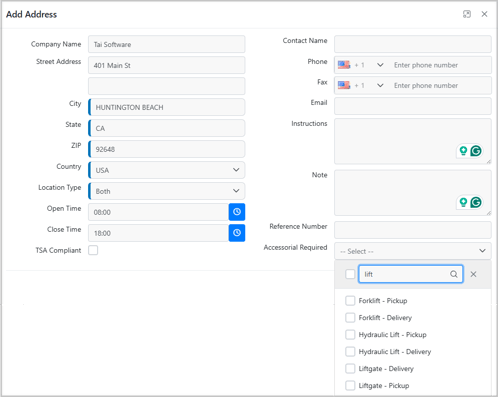Expand the Phone country code dropdown
Viewport: 498px width, 397px height.
point(380,65)
